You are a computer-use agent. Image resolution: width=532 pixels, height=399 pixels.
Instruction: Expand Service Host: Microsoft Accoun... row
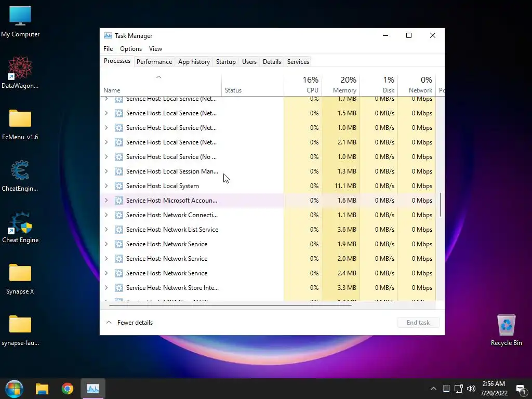pyautogui.click(x=106, y=201)
